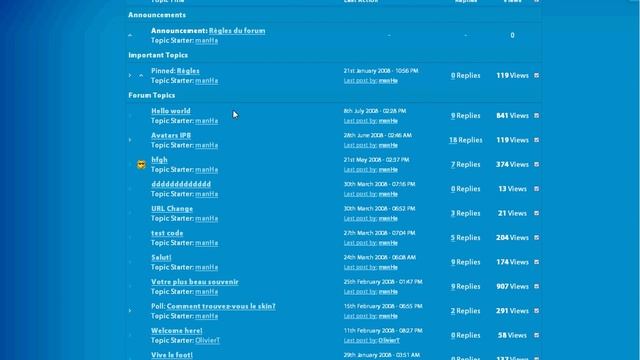This screenshot has height=360, width=640.
Task: Click the 18 replies count for Avatars IPB
Action: 453,140
